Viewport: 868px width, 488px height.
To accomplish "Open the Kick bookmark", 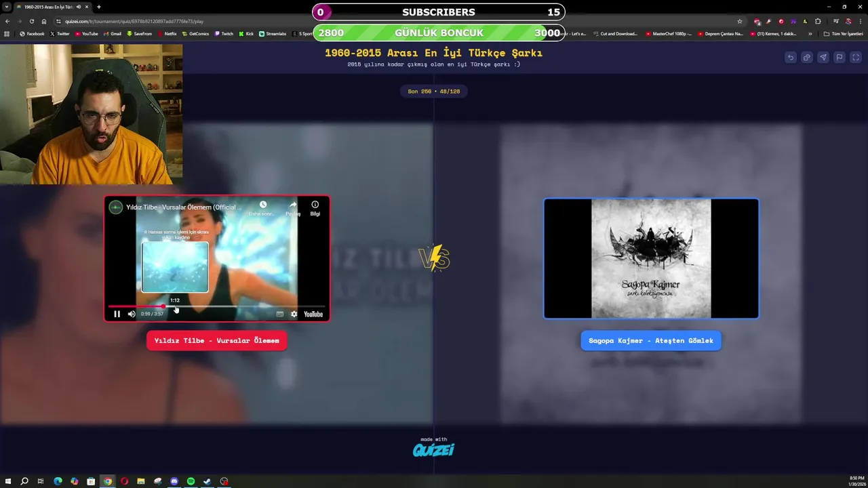I will tap(246, 33).
